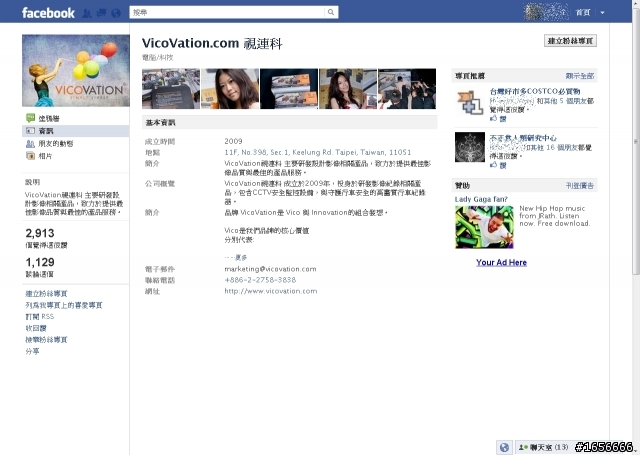Focus the top search input field
Viewport: 640px width, 455px height.
(x=228, y=12)
